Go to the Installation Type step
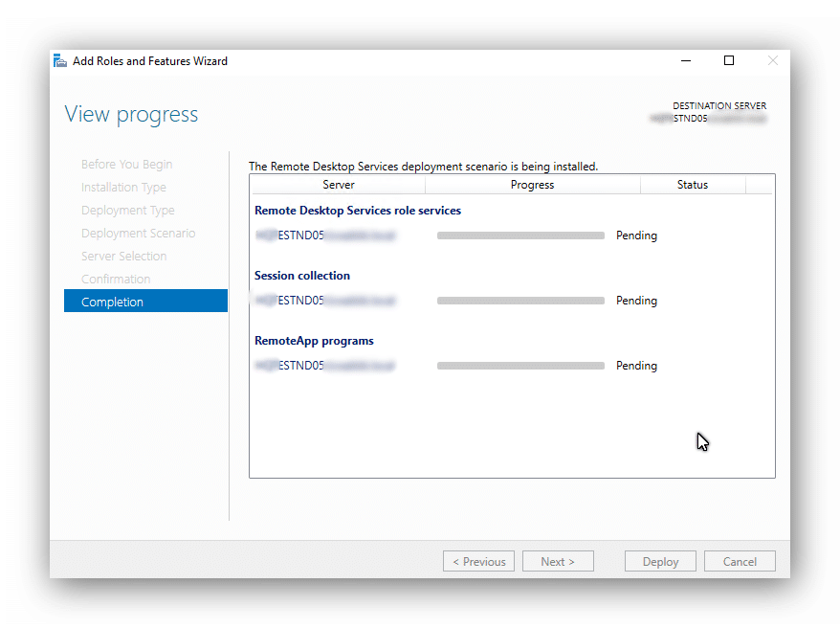 pyautogui.click(x=123, y=188)
